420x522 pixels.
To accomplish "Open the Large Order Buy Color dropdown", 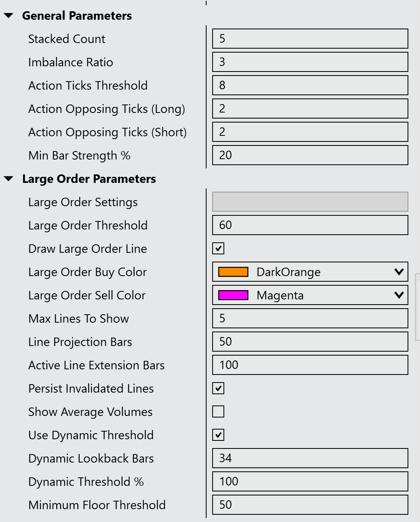I will [398, 272].
